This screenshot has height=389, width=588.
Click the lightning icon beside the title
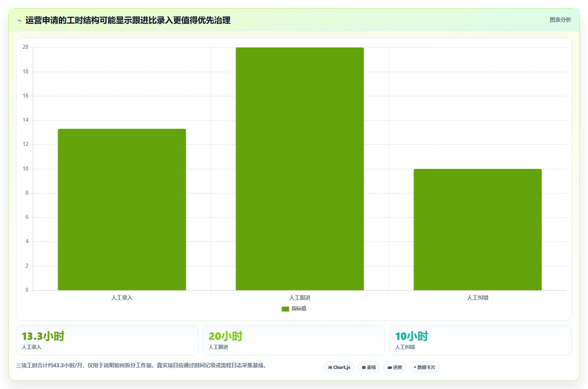coord(19,20)
